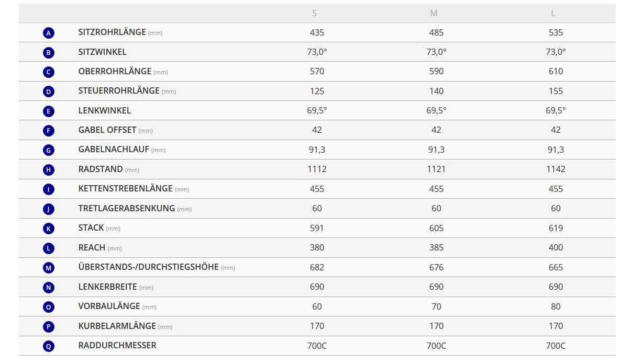Click the blue A icon for Sitzrohrlänge
Image resolution: width=631 pixels, height=364 pixels.
(49, 33)
